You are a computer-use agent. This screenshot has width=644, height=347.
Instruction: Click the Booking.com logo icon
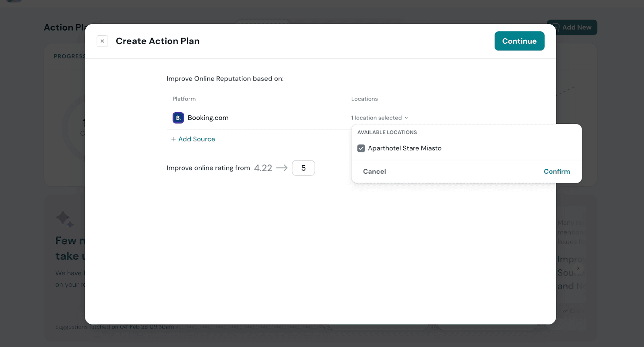coord(178,118)
